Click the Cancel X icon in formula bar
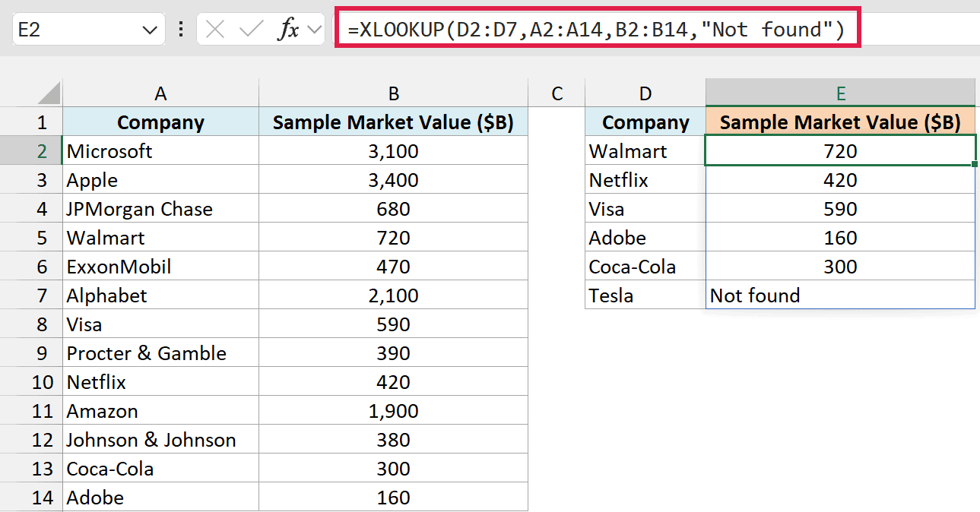Image resolution: width=980 pixels, height=512 pixels. coord(215,30)
